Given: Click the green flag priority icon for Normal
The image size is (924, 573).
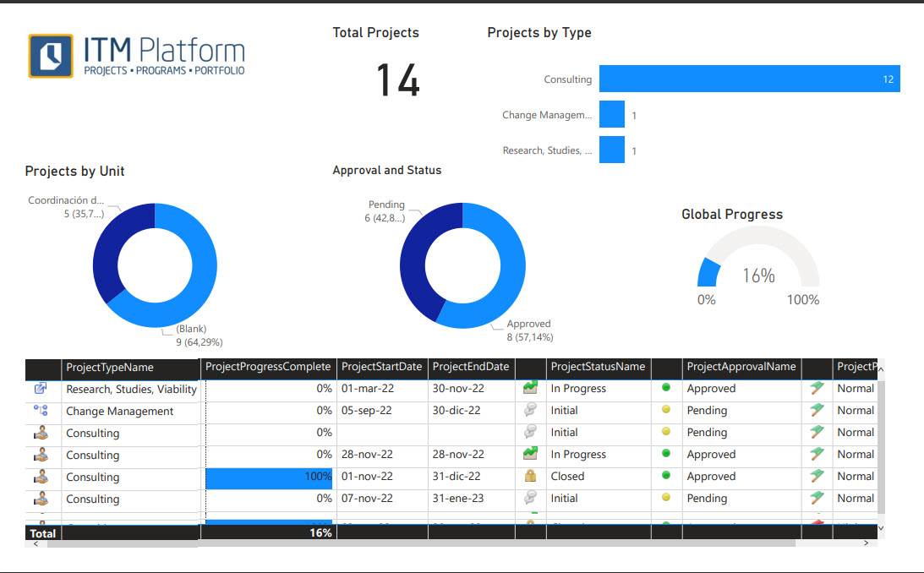Looking at the screenshot, I should click(x=816, y=388).
